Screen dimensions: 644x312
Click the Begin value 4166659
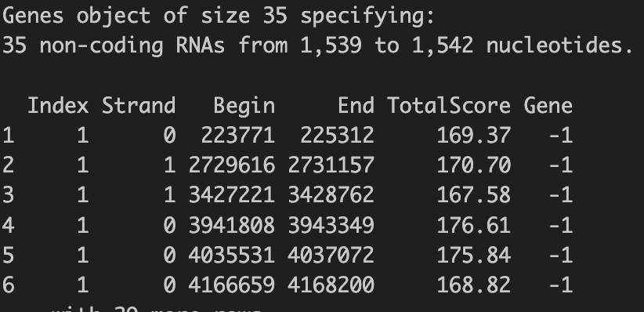point(232,285)
